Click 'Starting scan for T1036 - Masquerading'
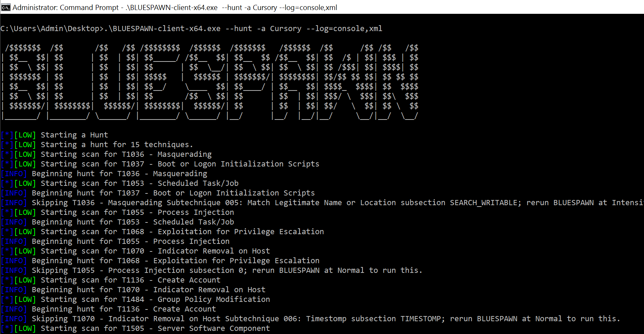Image resolution: width=644 pixels, height=334 pixels. pyautogui.click(x=106, y=154)
